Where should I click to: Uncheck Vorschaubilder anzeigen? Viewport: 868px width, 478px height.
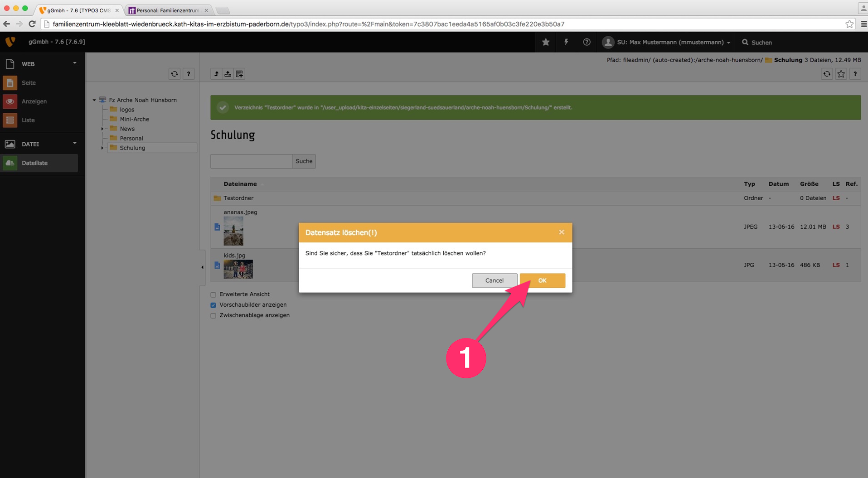tap(213, 305)
